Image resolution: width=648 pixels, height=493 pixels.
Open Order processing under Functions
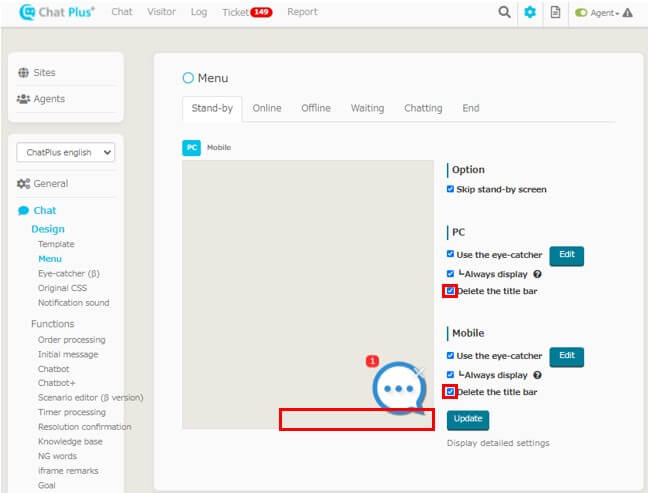coord(71,340)
